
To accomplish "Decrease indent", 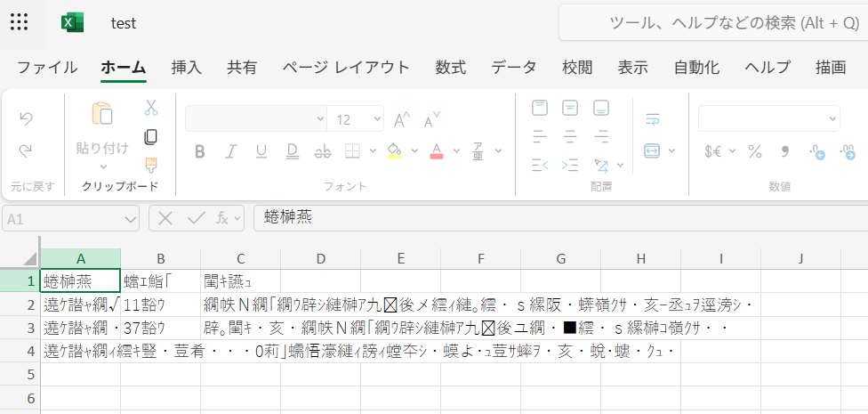I will (540, 165).
